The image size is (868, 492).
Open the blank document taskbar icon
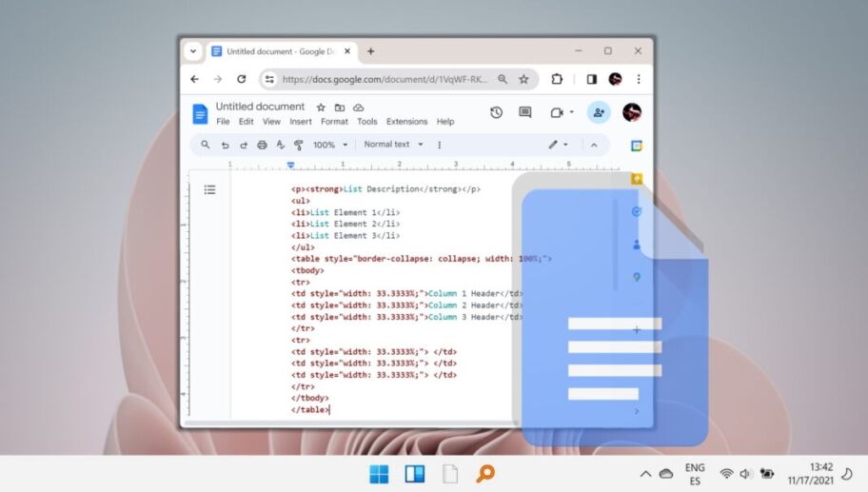tap(450, 474)
